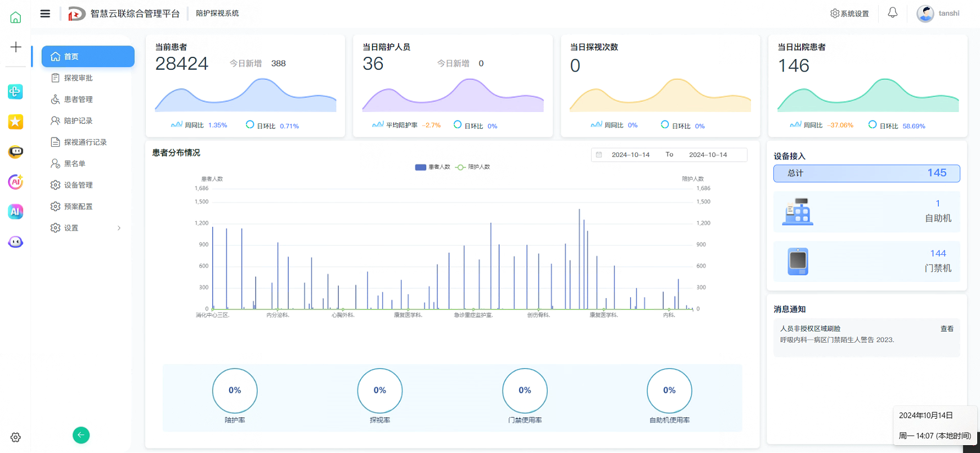Screen dimensions: 980x453
Task: Click the 当日陪护人员 value 36
Action: pos(373,64)
